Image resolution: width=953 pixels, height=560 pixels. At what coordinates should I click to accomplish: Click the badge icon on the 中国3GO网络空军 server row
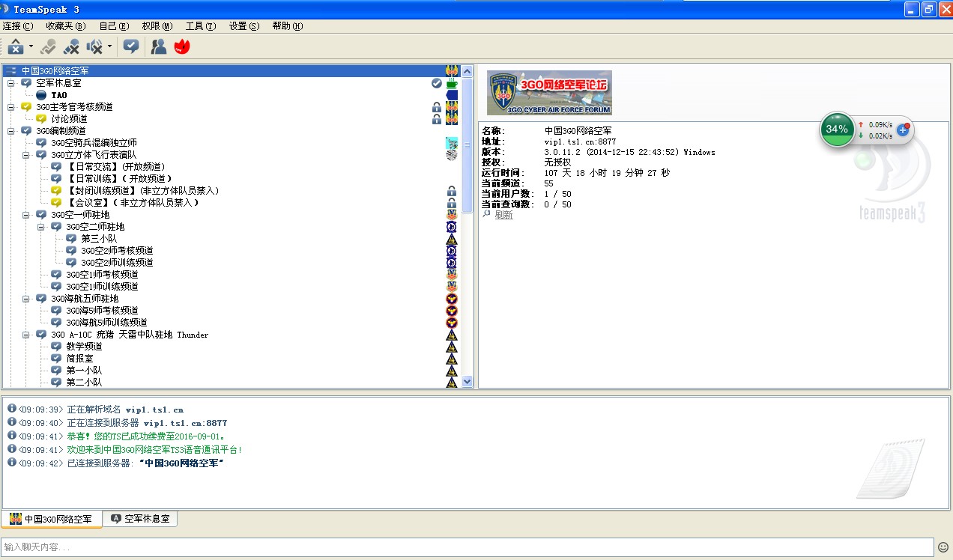452,71
